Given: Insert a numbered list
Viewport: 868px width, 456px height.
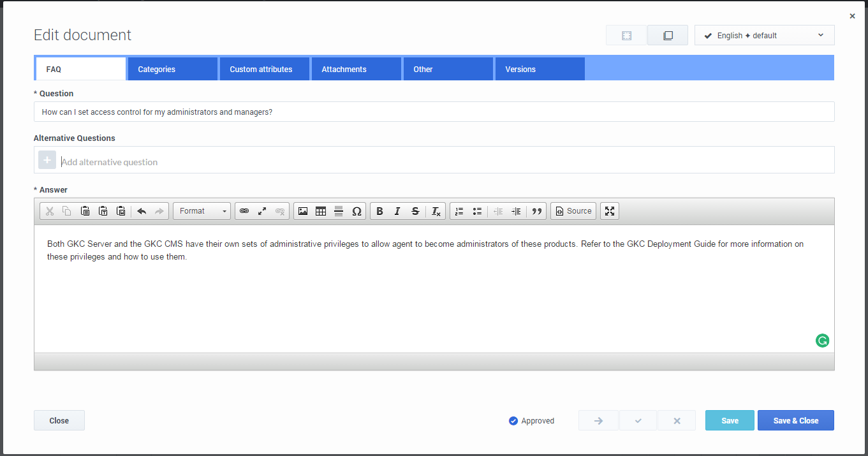Looking at the screenshot, I should point(459,211).
